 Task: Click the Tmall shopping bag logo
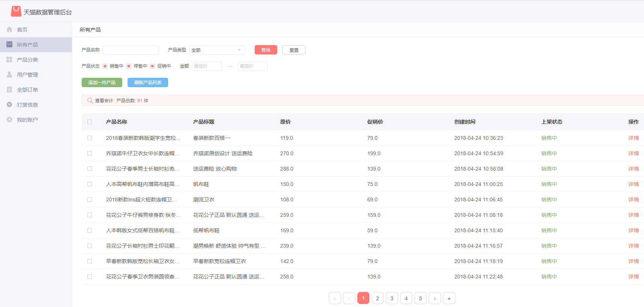[x=16, y=11]
